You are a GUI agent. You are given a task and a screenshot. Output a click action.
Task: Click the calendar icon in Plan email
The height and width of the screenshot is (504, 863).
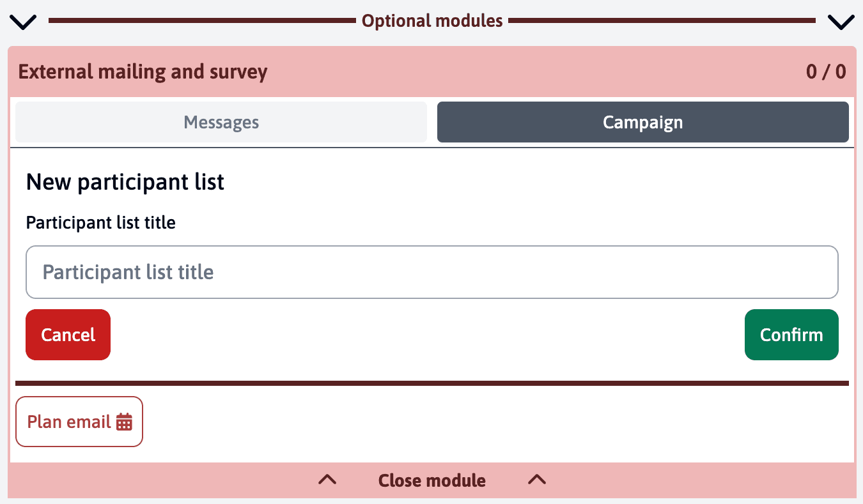coord(124,422)
